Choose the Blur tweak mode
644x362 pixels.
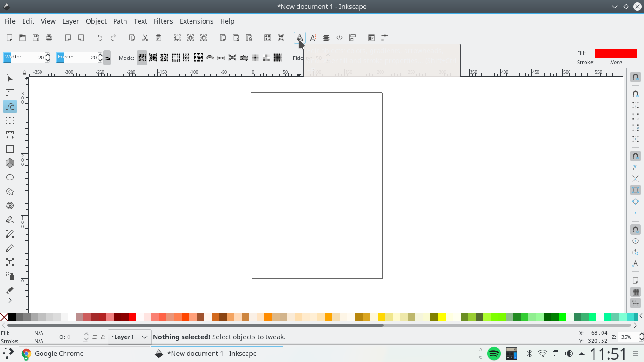(278, 58)
